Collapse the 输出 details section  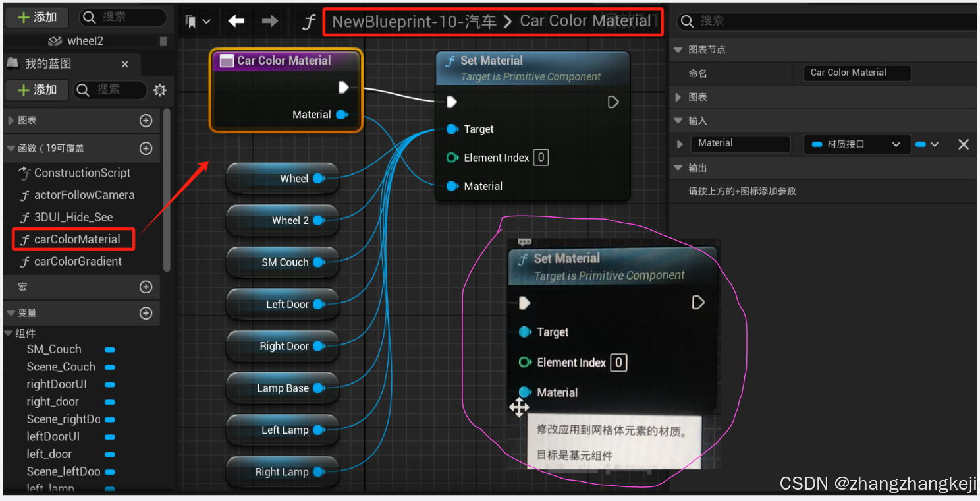pyautogui.click(x=678, y=168)
